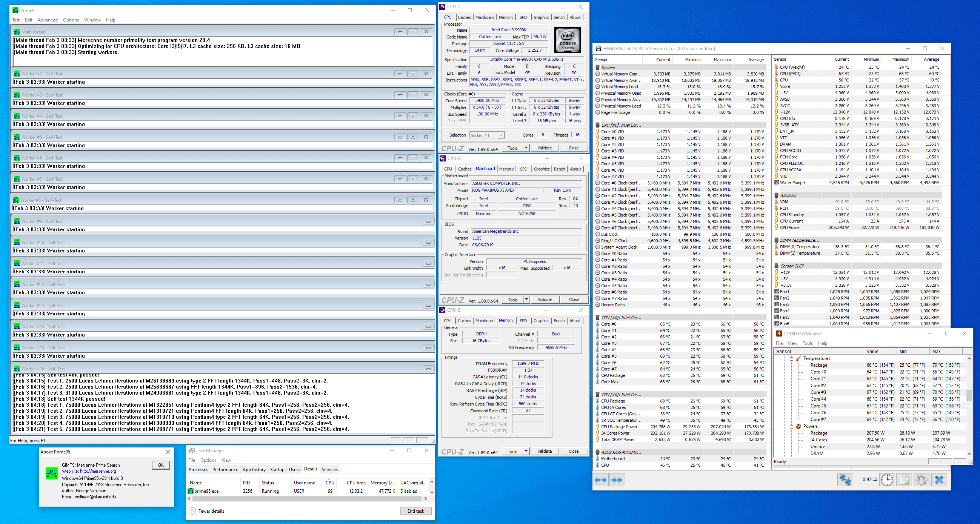Click the blue X close sensors icon
This screenshot has width=980, height=524.
[939, 479]
